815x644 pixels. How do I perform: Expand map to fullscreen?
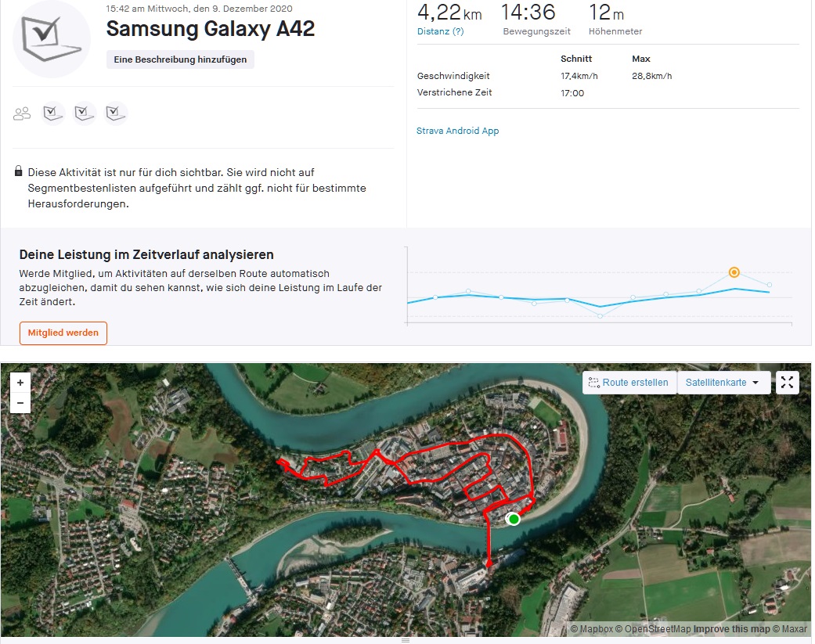click(x=787, y=383)
